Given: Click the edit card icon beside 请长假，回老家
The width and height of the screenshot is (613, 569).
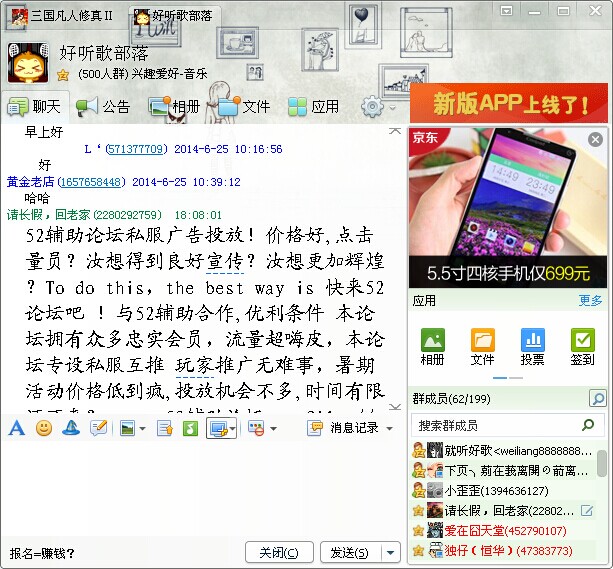Looking at the screenshot, I should coord(587,510).
